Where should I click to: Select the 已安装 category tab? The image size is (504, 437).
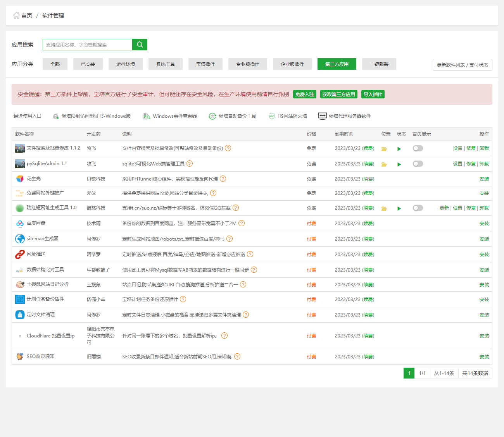click(x=88, y=64)
